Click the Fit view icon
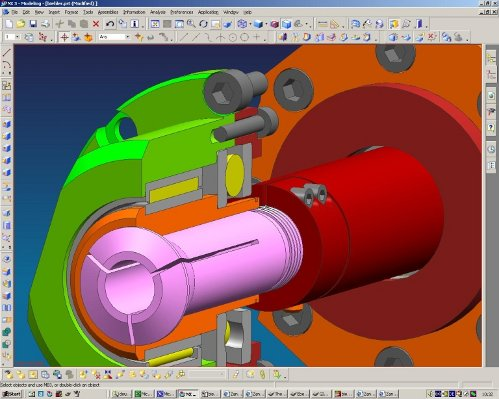Viewport: 499px width, 399px height. coord(155,24)
